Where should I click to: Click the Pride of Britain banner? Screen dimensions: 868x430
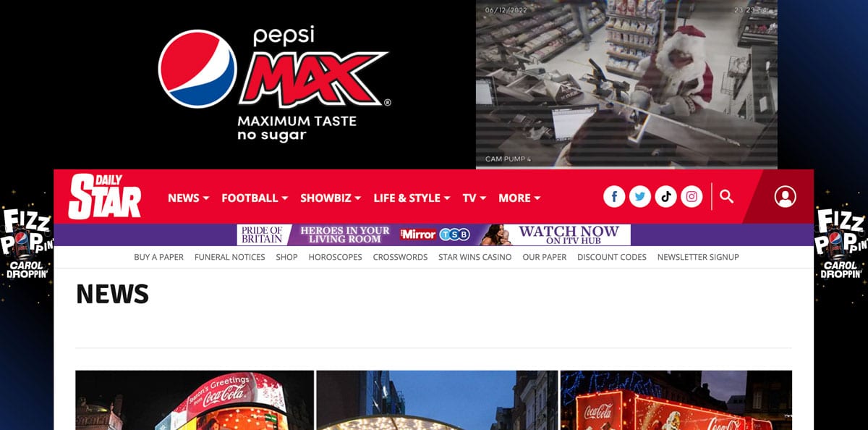coord(434,235)
